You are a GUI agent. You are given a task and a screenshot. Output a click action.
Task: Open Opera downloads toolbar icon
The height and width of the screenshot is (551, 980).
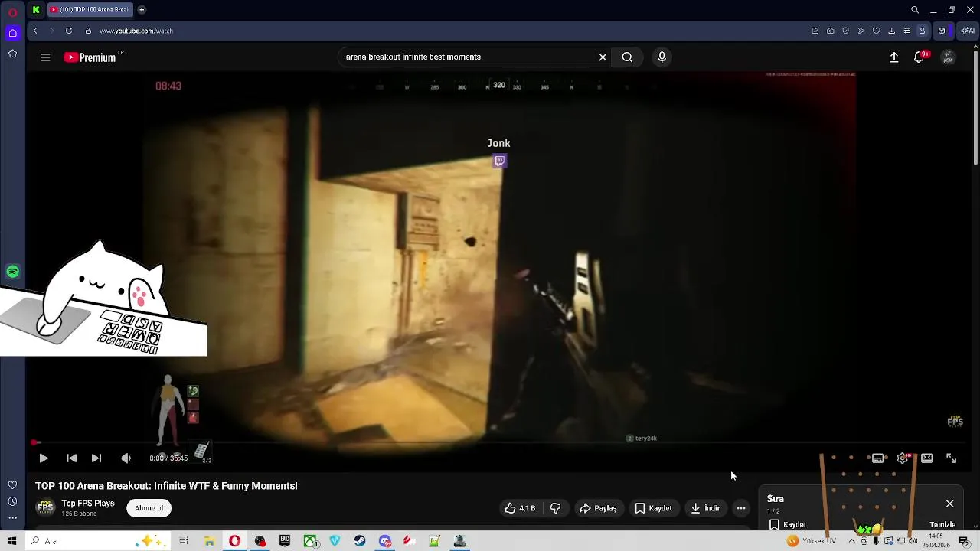(892, 31)
